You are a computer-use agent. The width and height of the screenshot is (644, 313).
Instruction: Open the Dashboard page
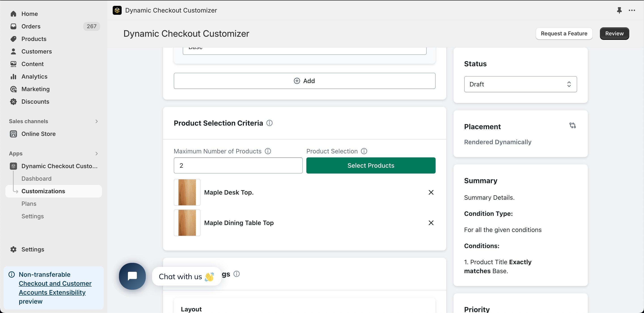[36, 178]
